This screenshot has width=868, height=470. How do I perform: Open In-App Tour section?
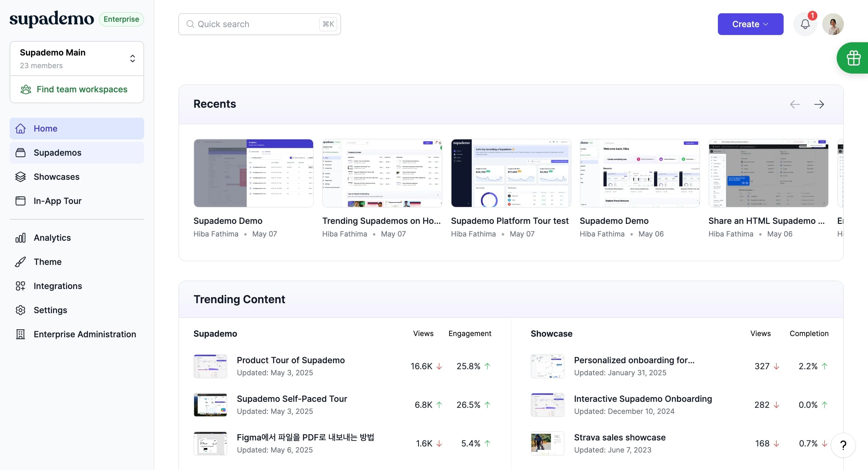pos(77,201)
